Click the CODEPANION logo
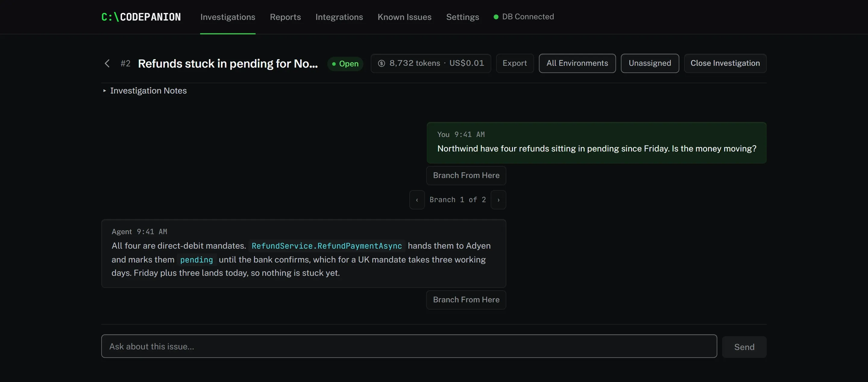 (141, 17)
